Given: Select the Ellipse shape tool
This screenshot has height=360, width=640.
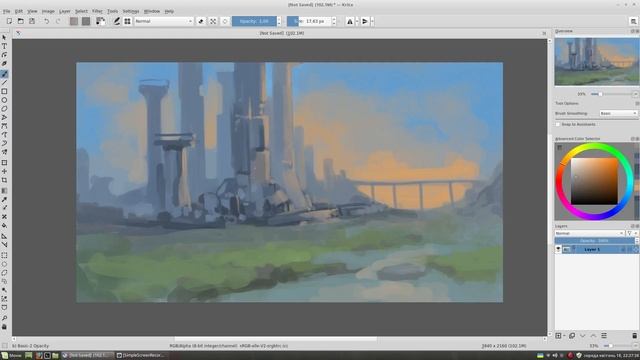Looking at the screenshot, I should click(4, 100).
